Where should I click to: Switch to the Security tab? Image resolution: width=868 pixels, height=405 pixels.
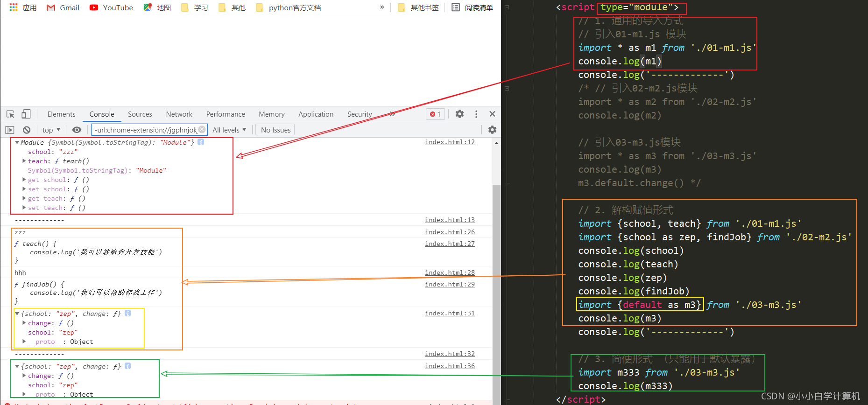(x=360, y=114)
